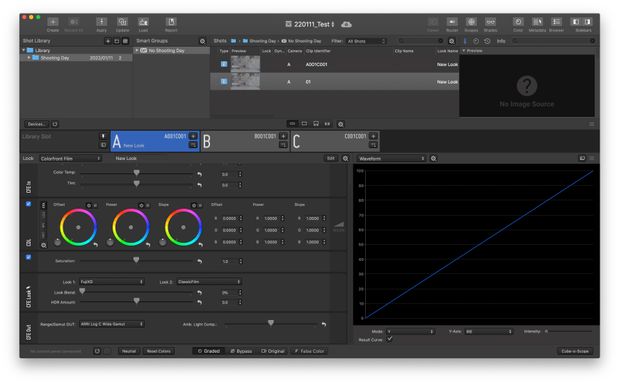619x384 pixels.
Task: Expand the Shooting Day library folder
Action: point(28,58)
